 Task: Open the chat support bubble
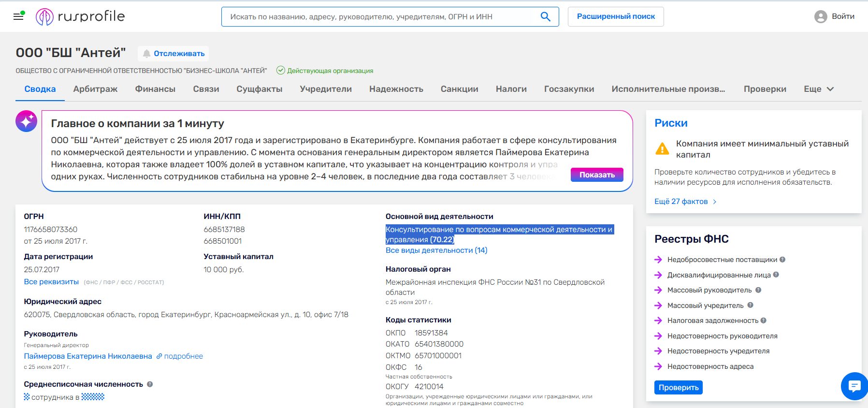click(x=854, y=386)
